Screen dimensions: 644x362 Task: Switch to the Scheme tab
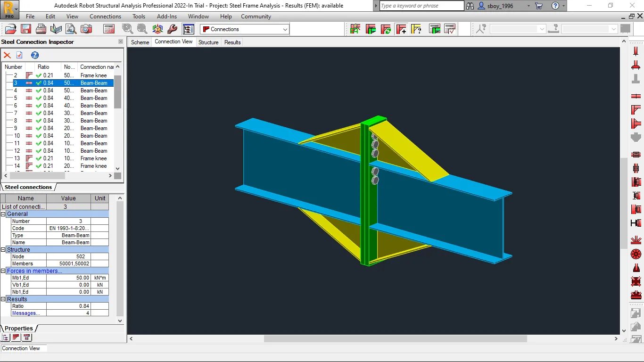[140, 42]
